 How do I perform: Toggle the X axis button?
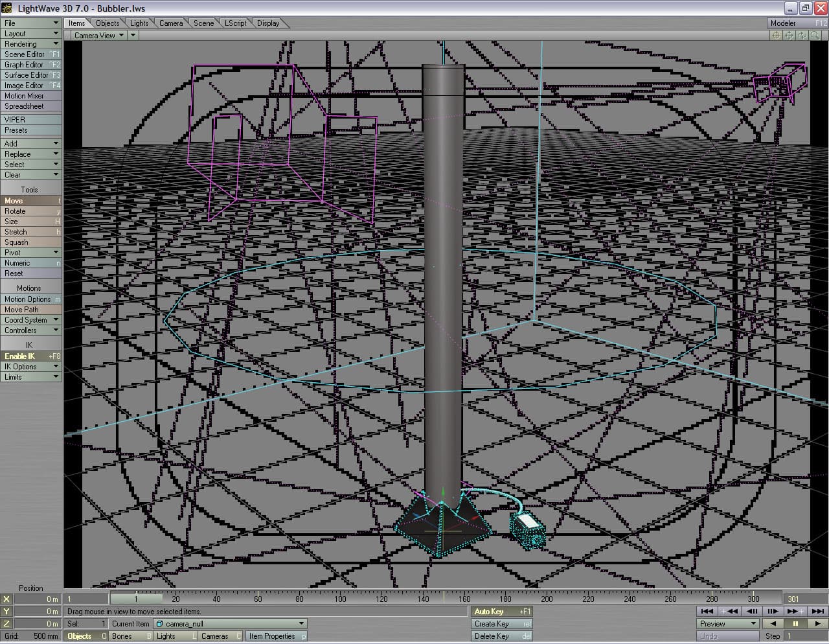tap(6, 599)
